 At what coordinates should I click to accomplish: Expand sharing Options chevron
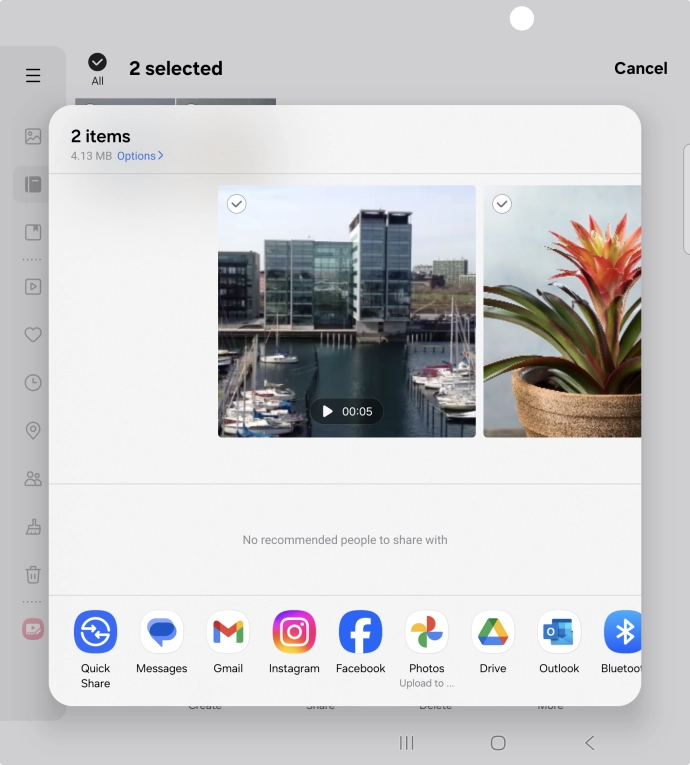click(140, 156)
